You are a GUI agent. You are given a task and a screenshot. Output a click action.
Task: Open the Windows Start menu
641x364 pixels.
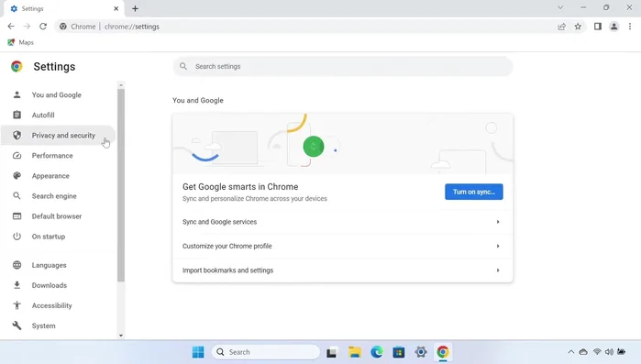(198, 352)
